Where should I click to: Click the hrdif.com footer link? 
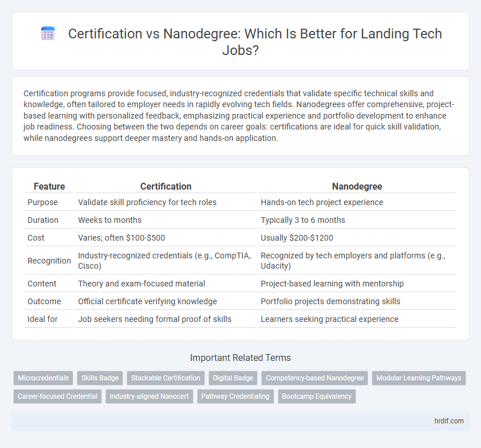coord(449,421)
